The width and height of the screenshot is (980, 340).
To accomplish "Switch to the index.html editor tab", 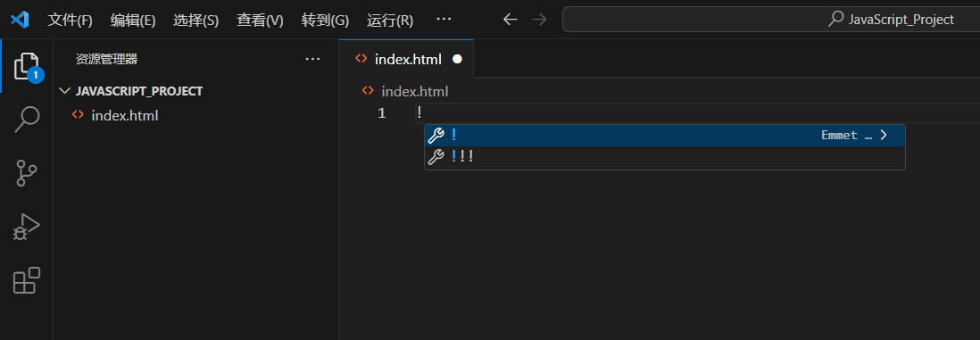I will (x=406, y=60).
